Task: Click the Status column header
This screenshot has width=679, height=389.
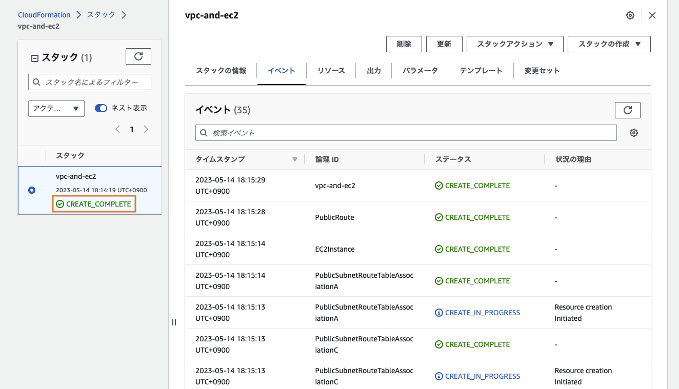Action: coord(453,159)
